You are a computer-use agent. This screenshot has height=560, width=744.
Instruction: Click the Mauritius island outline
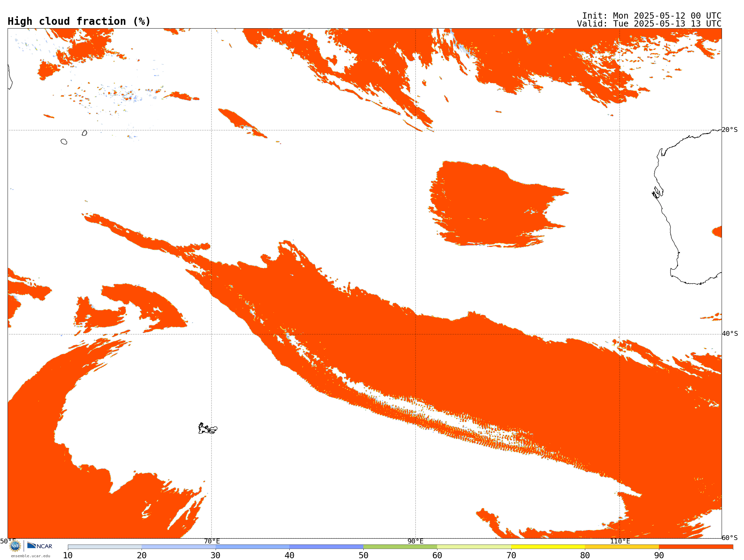click(x=84, y=133)
